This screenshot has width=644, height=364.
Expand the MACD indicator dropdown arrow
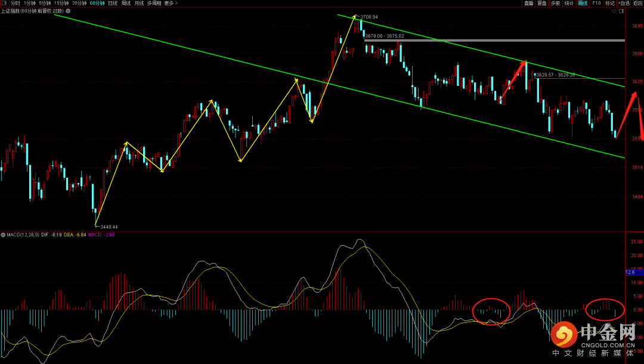pyautogui.click(x=3, y=235)
